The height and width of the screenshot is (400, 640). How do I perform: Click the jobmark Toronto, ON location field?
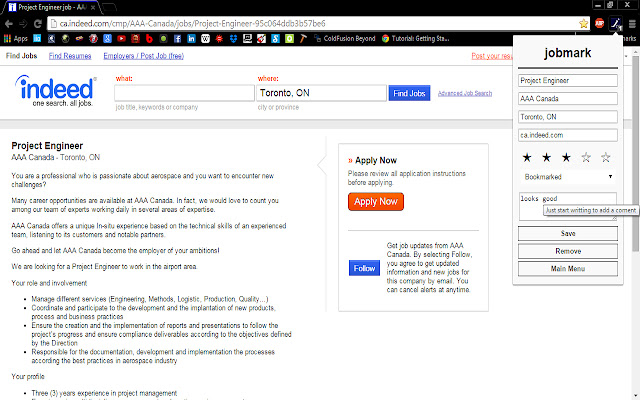568,117
